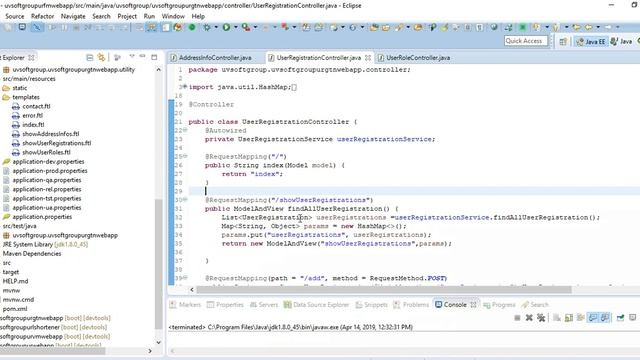Image resolution: width=640 pixels, height=360 pixels.
Task: Select the static folder
Action: tap(19, 88)
